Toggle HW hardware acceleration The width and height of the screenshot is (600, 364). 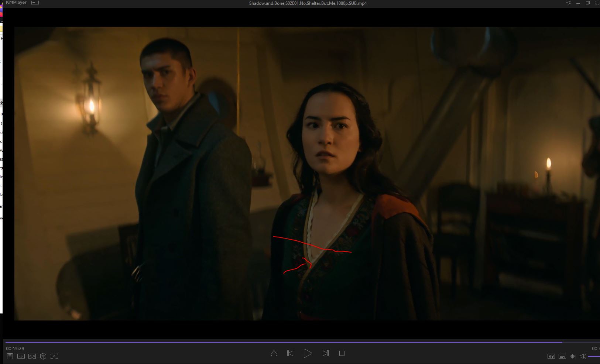[551, 356]
